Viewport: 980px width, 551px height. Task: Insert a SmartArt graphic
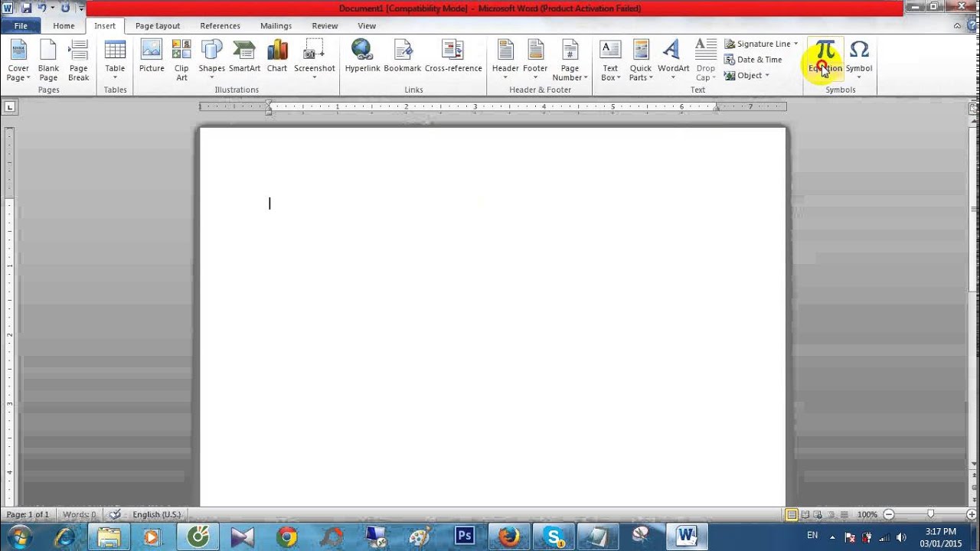click(x=244, y=57)
